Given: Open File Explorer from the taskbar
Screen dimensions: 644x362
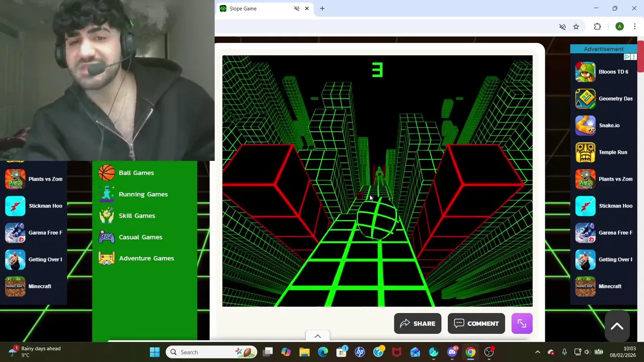Looking at the screenshot, I should click(x=304, y=352).
